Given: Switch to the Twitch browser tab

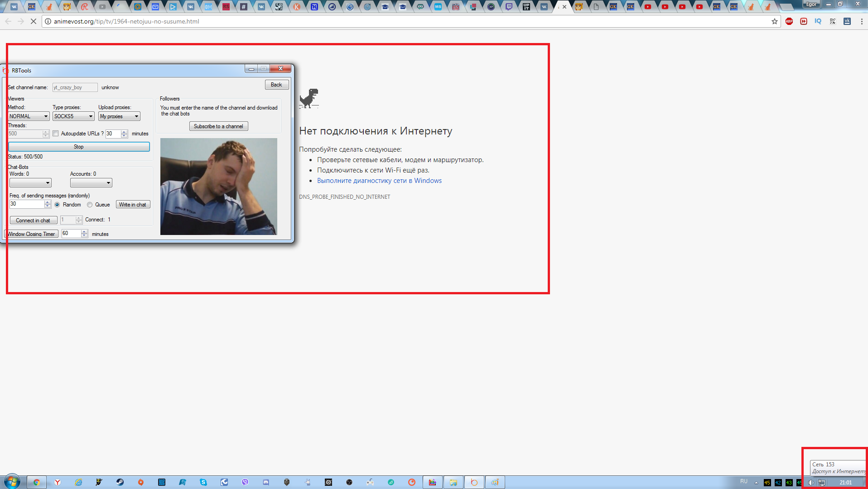Looking at the screenshot, I should pyautogui.click(x=509, y=7).
